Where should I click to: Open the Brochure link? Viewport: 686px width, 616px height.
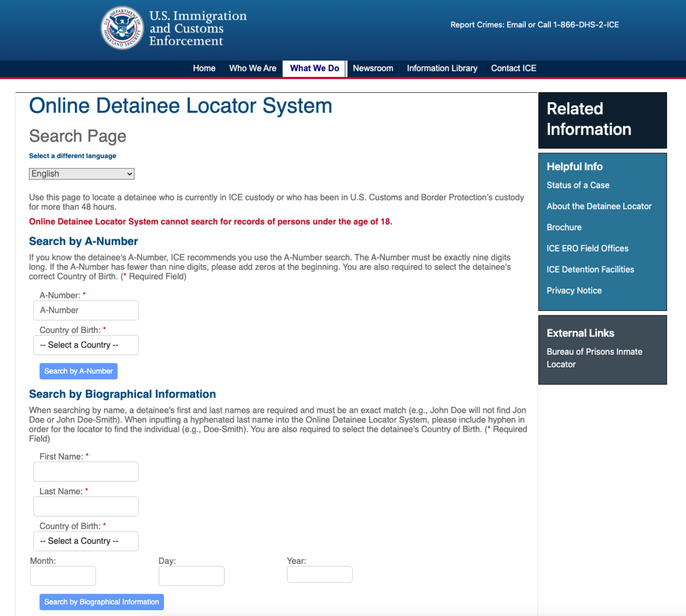(x=564, y=227)
